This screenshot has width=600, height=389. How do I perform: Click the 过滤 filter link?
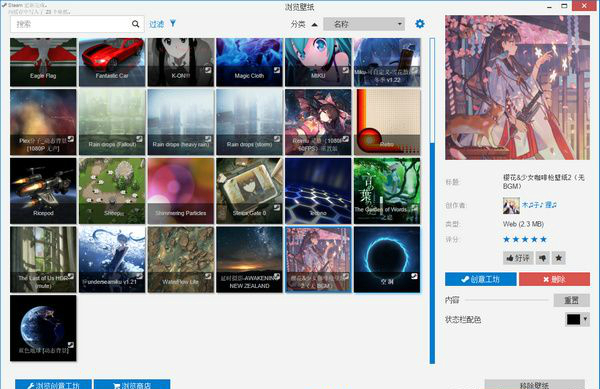[156, 24]
